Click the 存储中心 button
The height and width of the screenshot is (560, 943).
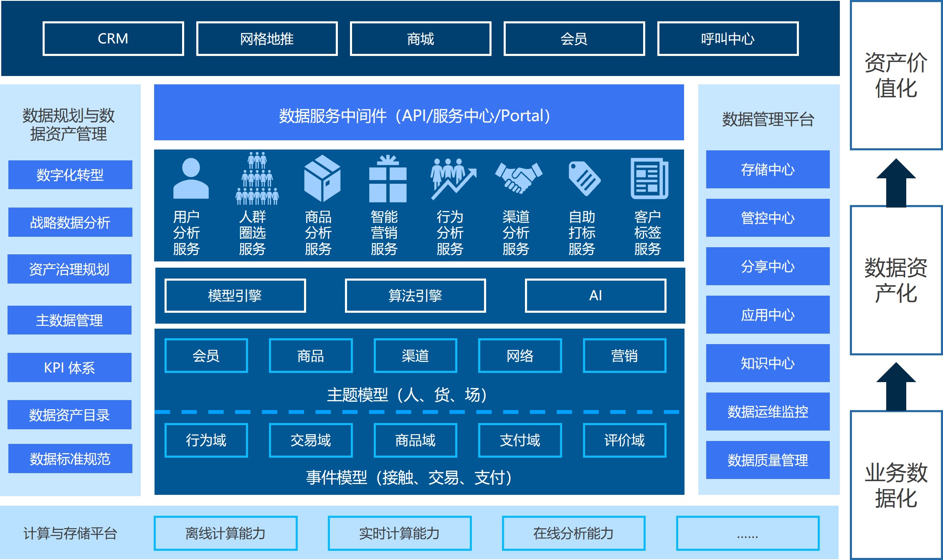(768, 170)
